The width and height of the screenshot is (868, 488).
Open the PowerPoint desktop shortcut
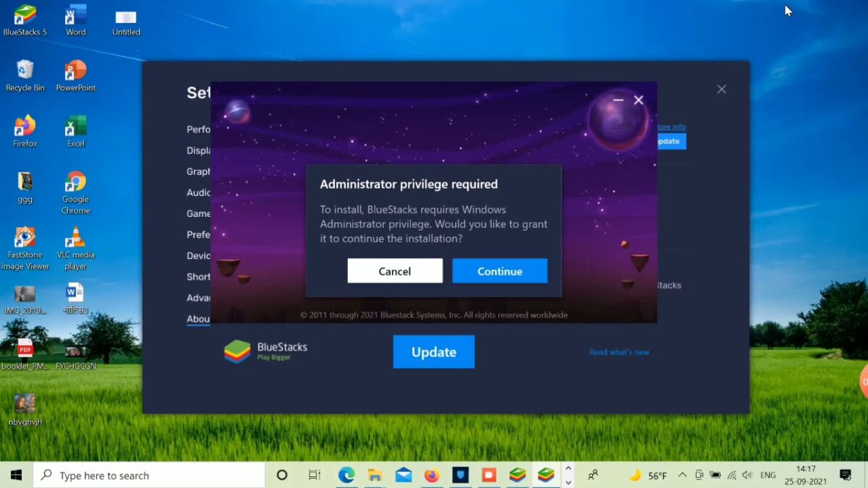coord(76,76)
